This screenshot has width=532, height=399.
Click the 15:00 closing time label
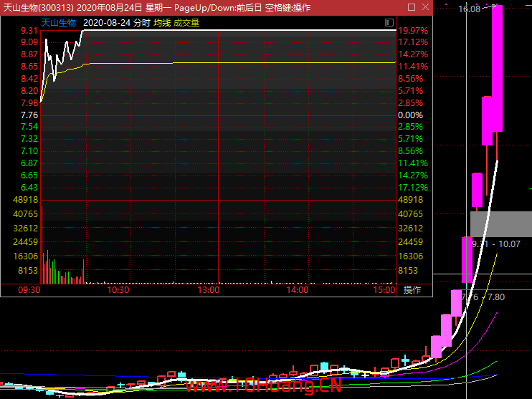point(384,290)
